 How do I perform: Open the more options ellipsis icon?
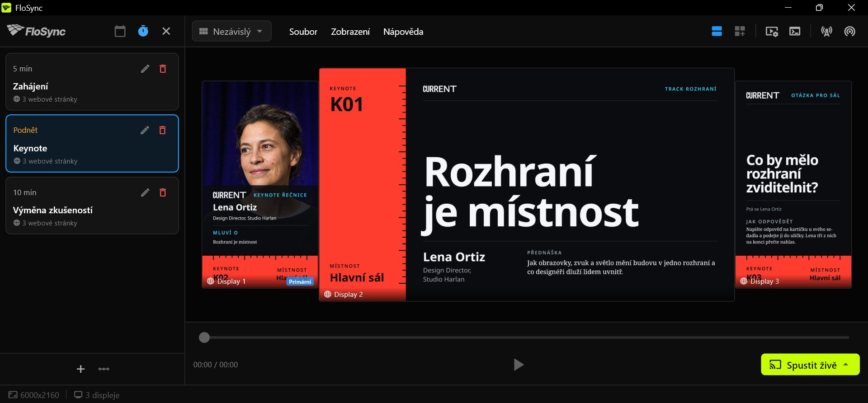tap(104, 369)
